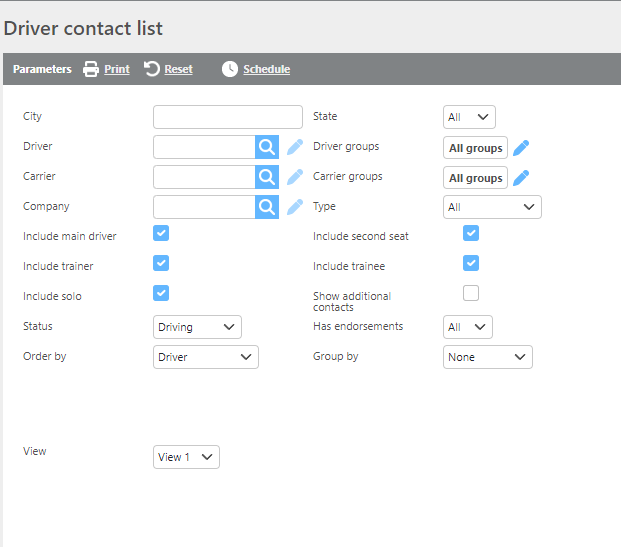Select the Parameters tab in toolbar
The height and width of the screenshot is (547, 621).
(42, 69)
